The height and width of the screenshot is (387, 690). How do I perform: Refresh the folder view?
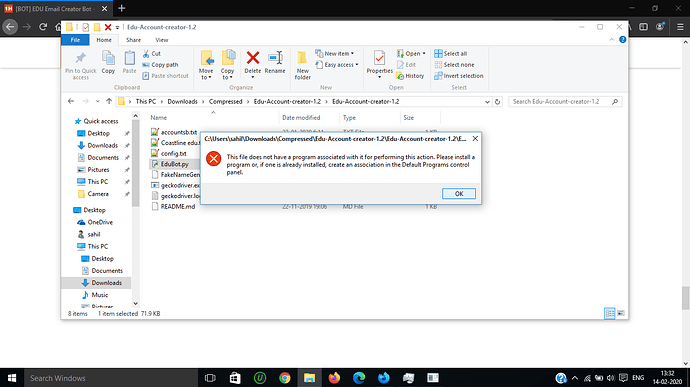[x=497, y=102]
